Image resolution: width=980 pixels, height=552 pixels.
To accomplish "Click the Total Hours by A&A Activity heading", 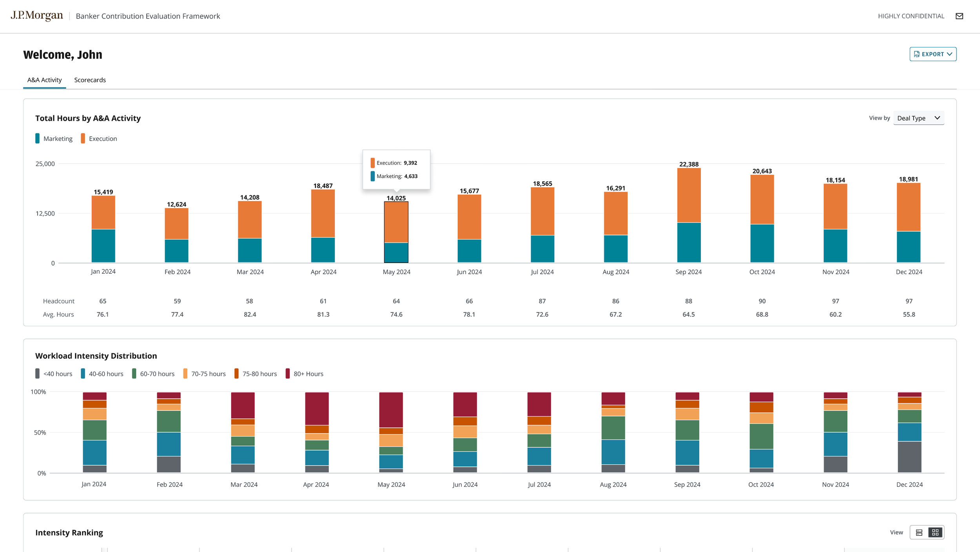I will 88,118.
